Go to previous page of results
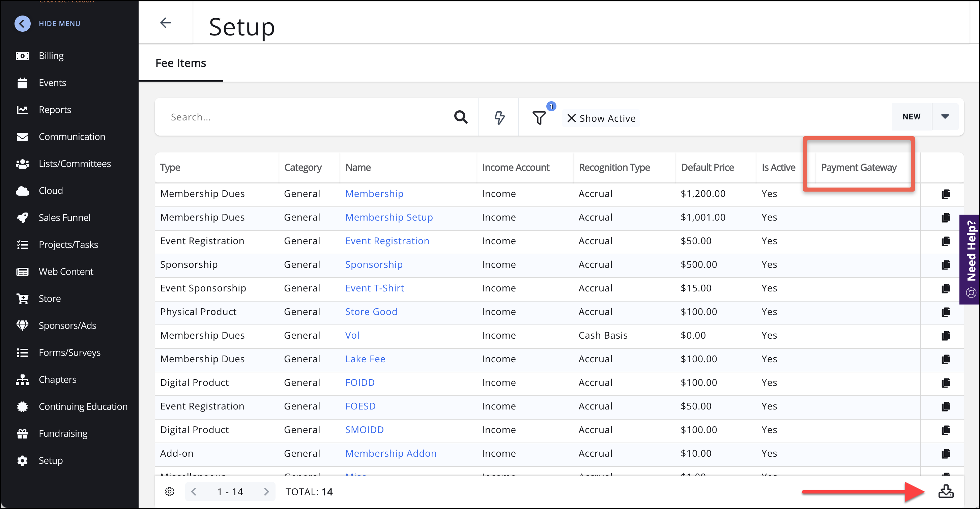The image size is (980, 509). pyautogui.click(x=194, y=491)
